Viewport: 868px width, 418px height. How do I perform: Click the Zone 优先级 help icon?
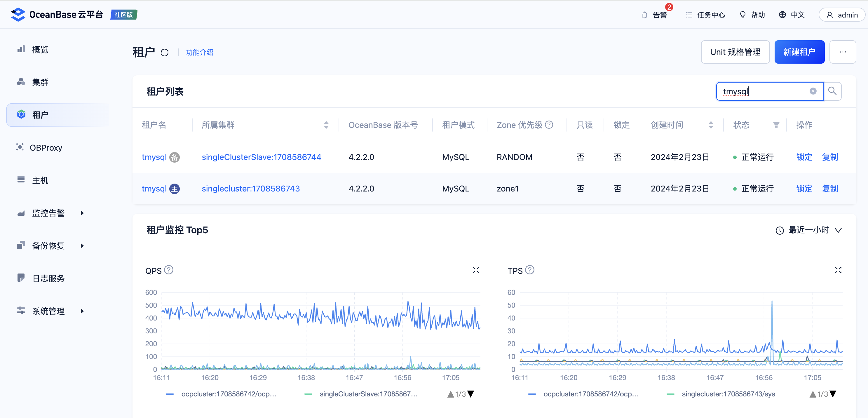pos(549,125)
